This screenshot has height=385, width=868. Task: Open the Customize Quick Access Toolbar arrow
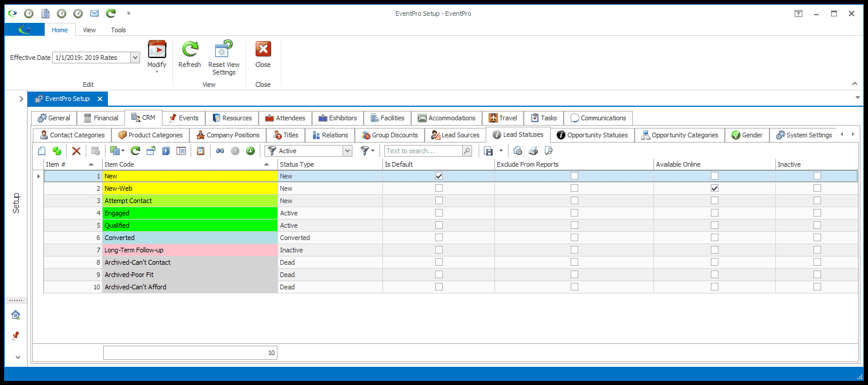[128, 13]
